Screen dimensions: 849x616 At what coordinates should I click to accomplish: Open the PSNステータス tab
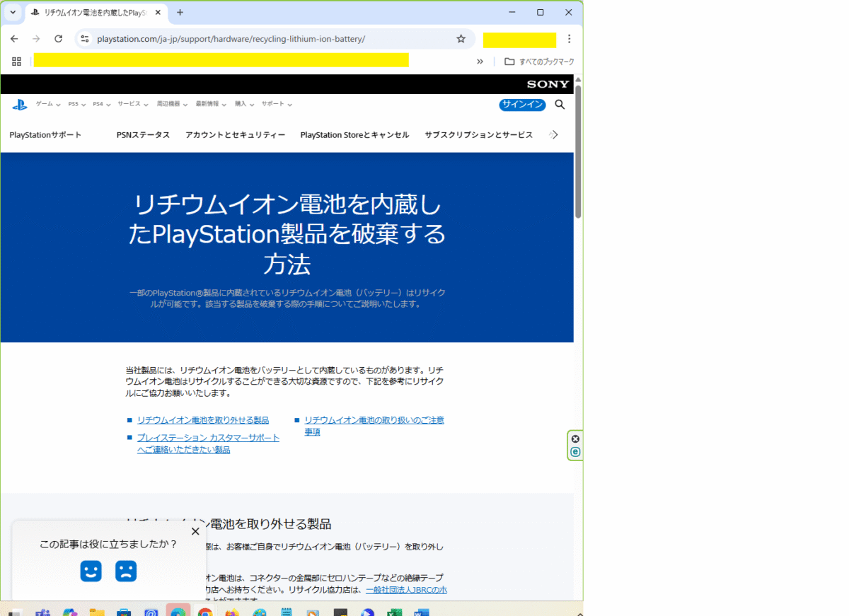(143, 135)
